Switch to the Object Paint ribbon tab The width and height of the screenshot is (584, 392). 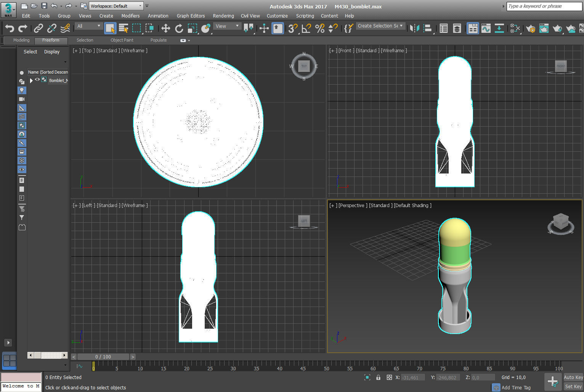click(x=122, y=40)
